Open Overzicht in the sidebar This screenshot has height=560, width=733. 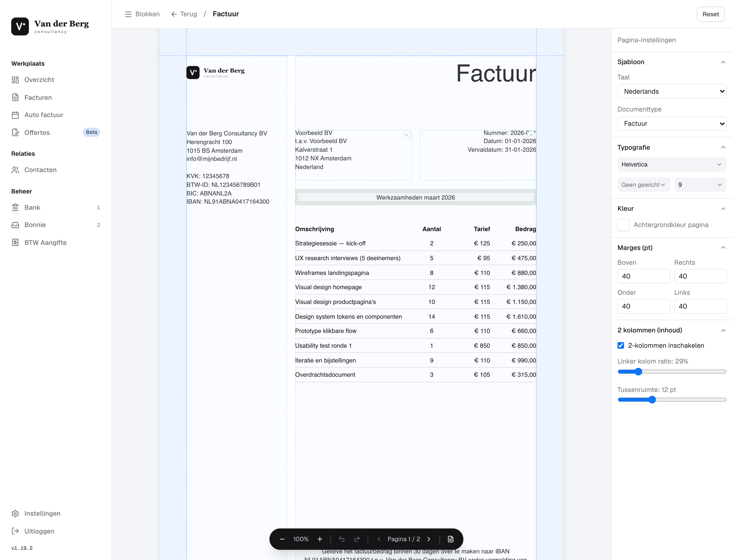(56, 80)
